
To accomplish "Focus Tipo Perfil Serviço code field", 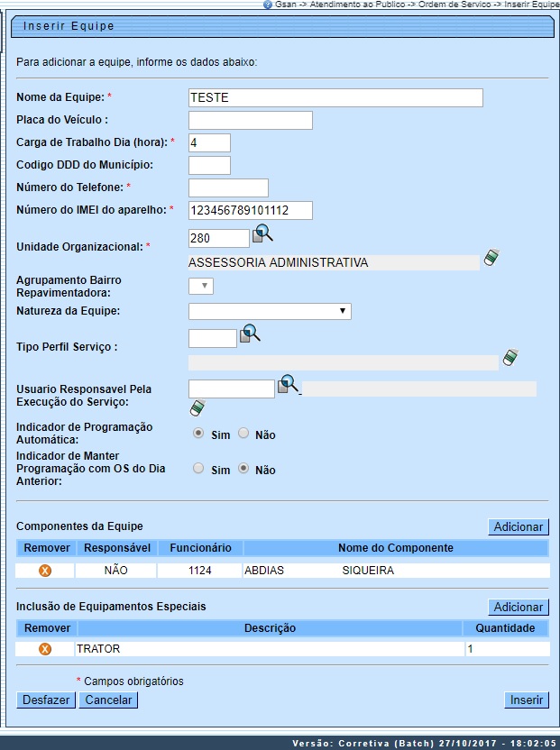I will tap(213, 338).
